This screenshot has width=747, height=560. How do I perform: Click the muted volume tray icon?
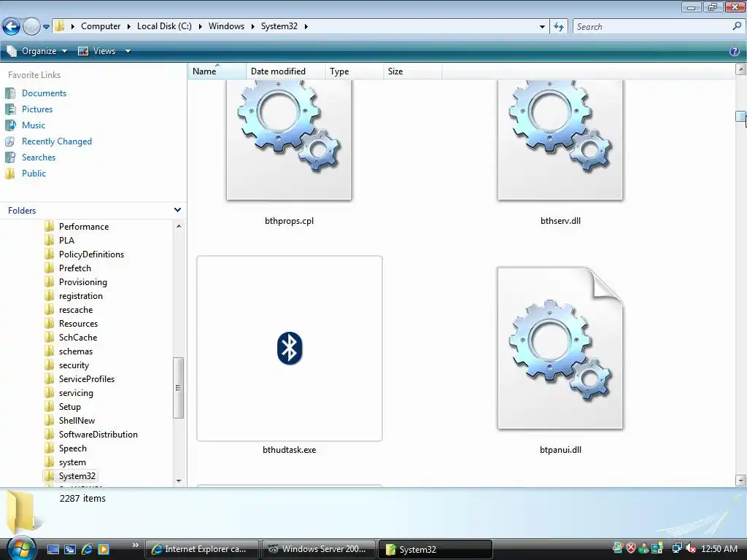690,548
